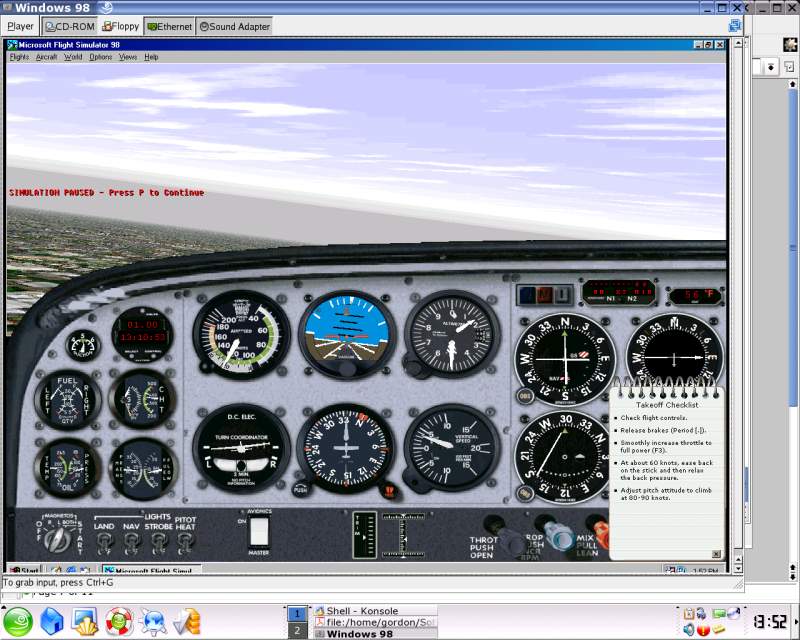Close the Takeoff Checklist notepad

714,552
